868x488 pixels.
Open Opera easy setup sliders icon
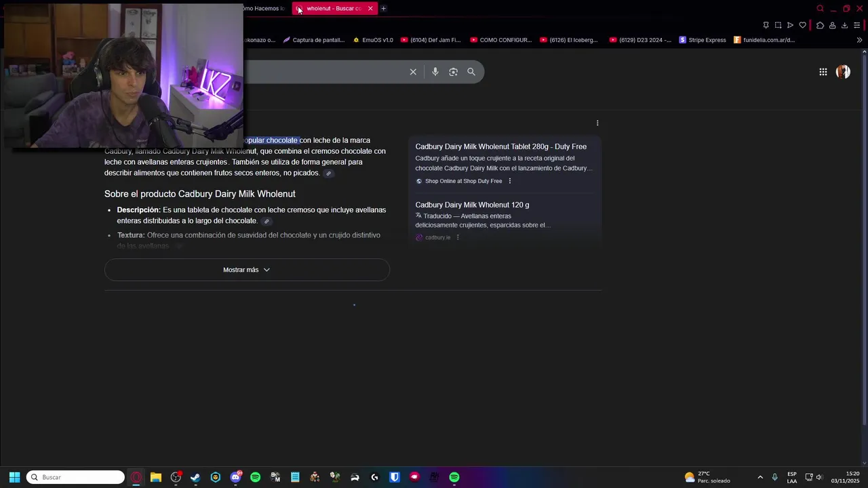tap(856, 25)
